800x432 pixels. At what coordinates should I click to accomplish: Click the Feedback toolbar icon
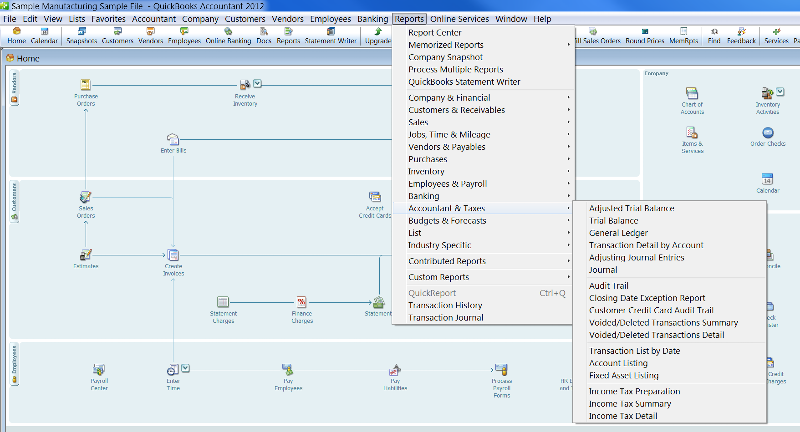741,36
